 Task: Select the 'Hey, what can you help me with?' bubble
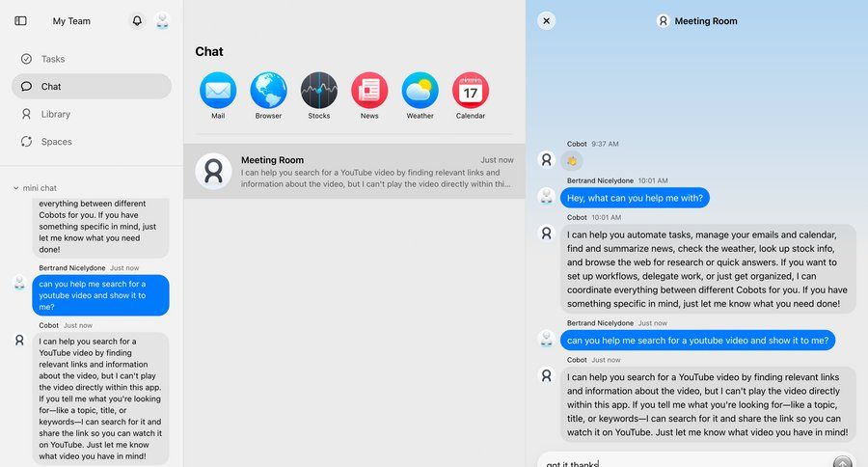[635, 198]
